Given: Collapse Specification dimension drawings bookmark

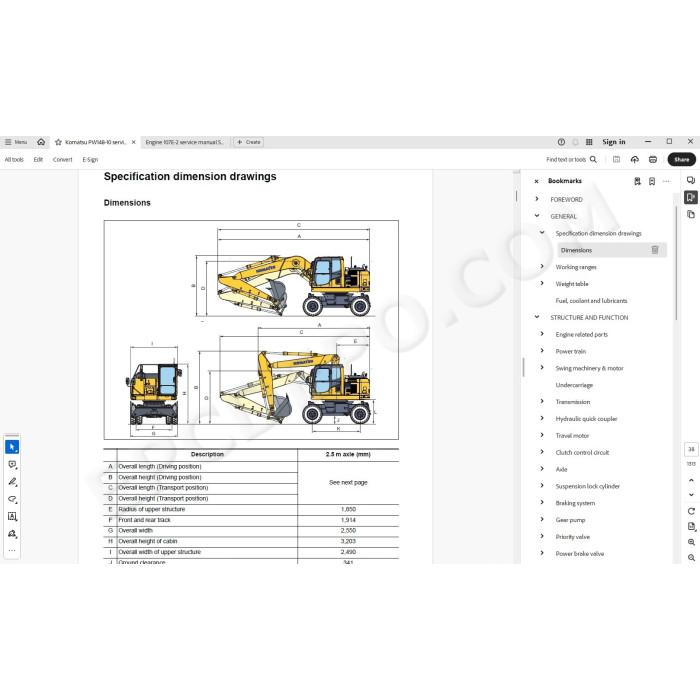Looking at the screenshot, I should [542, 233].
